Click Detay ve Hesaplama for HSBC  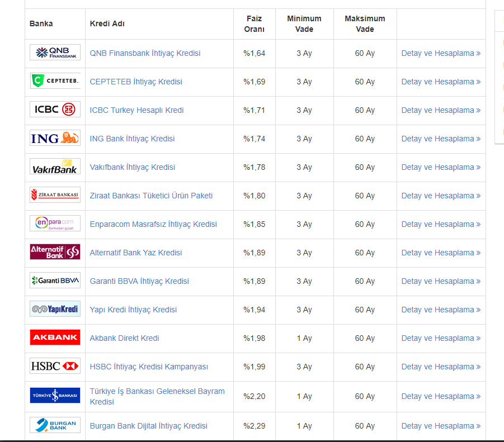pyautogui.click(x=441, y=367)
